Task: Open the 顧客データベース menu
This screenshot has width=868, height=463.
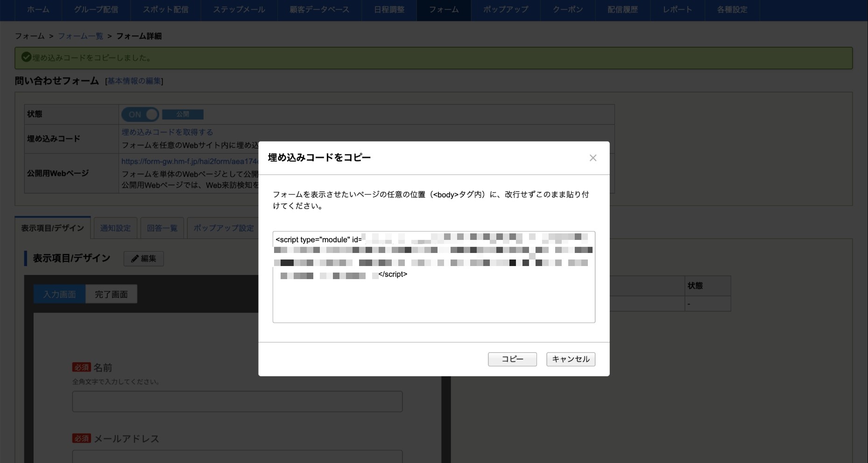Action: tap(319, 10)
